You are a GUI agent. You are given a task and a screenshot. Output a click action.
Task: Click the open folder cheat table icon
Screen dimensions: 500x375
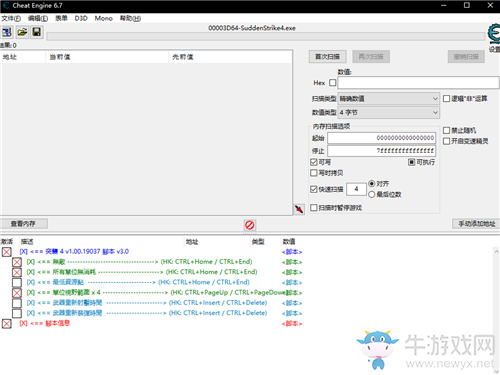pyautogui.click(x=22, y=32)
